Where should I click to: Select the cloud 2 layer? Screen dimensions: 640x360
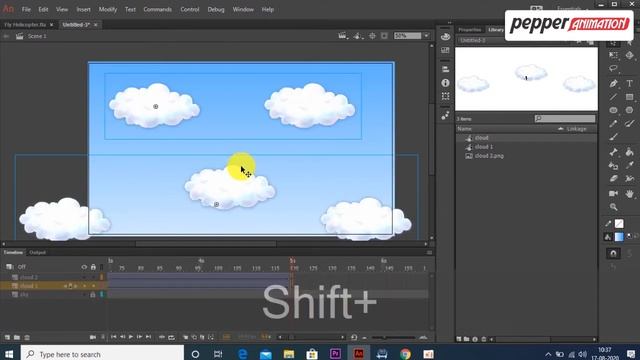[x=29, y=277]
